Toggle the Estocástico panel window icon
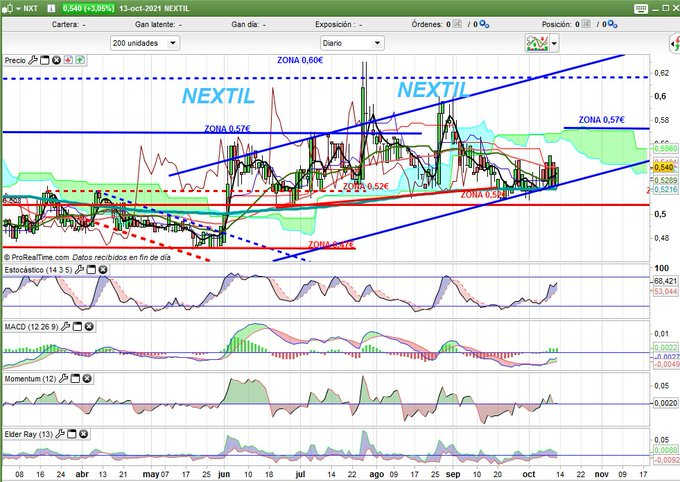 [x=91, y=270]
